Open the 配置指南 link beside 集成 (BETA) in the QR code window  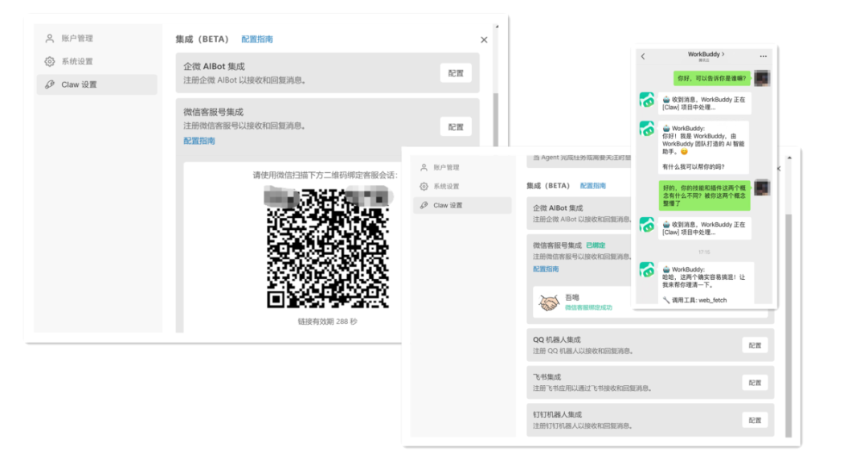pyautogui.click(x=257, y=39)
